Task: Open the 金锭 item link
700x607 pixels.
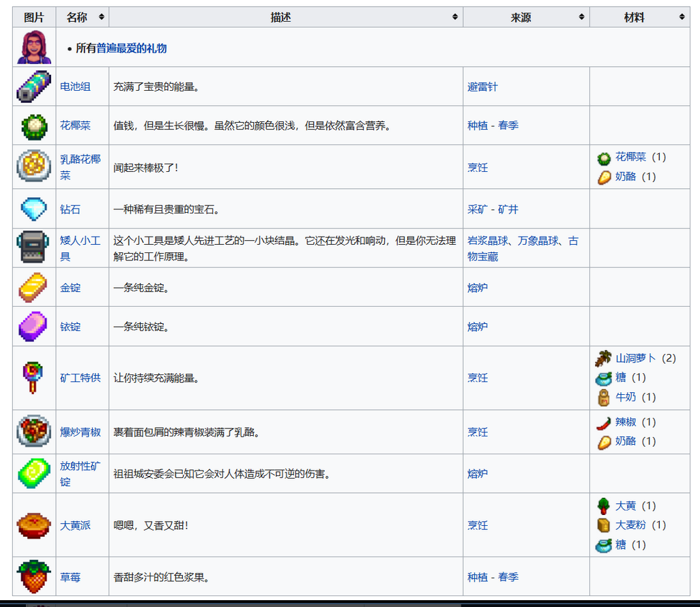Action: pyautogui.click(x=70, y=288)
